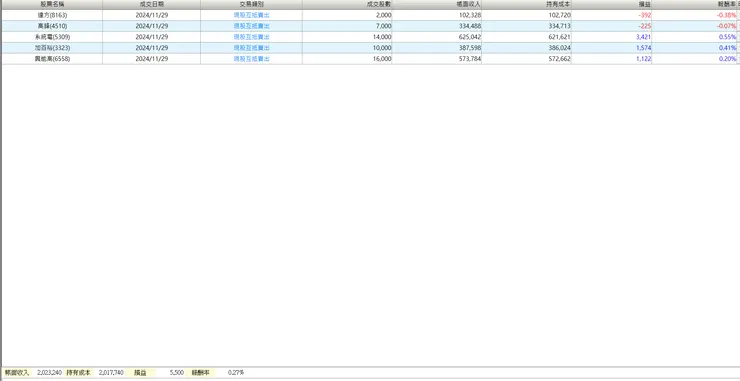
Task: Select the share count cell 14,000
Action: (x=347, y=37)
